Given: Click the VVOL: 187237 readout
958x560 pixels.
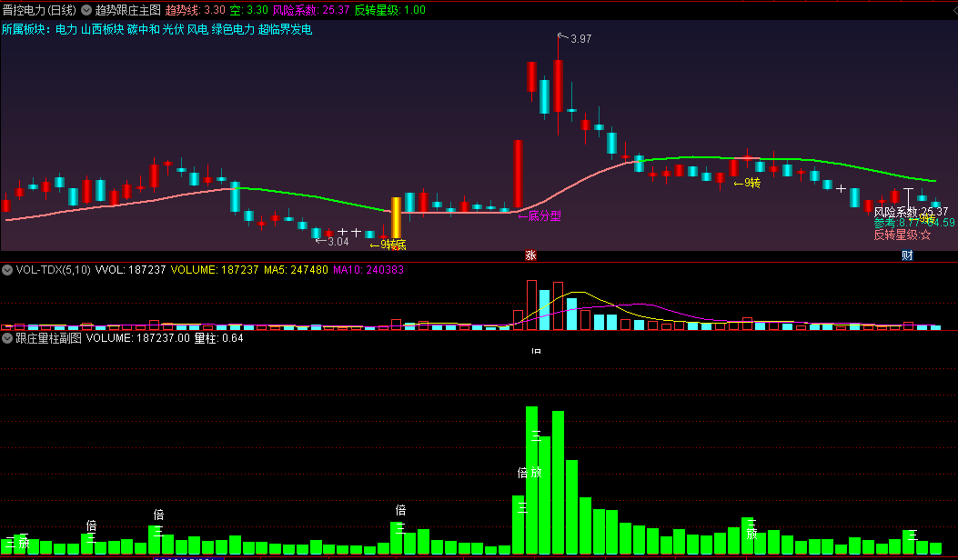Looking at the screenshot, I should coord(131,269).
